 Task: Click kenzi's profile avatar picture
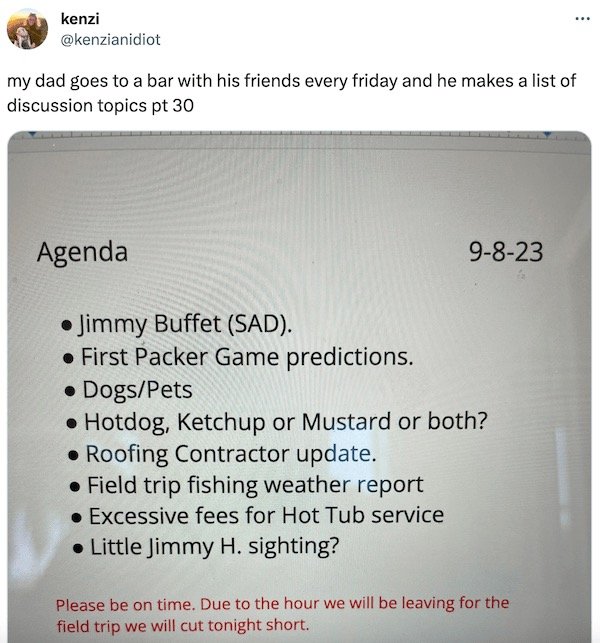[x=27, y=29]
